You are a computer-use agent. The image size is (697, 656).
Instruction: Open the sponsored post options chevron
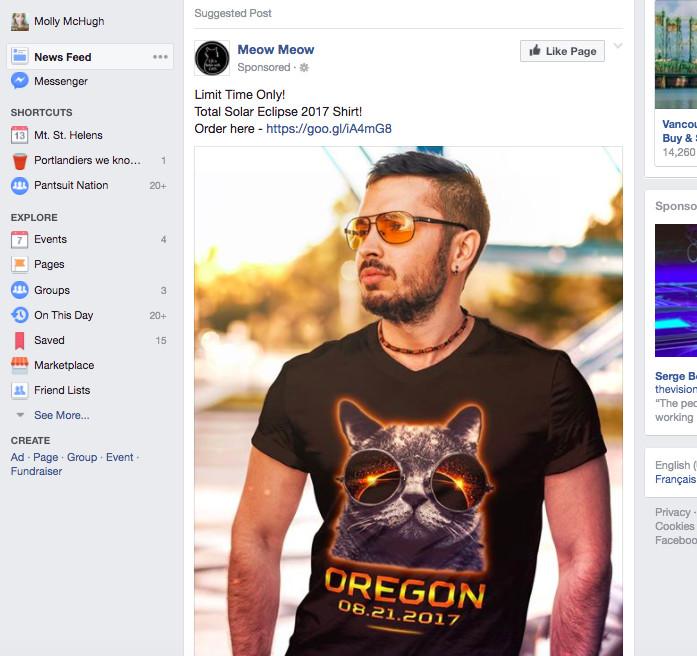618,46
